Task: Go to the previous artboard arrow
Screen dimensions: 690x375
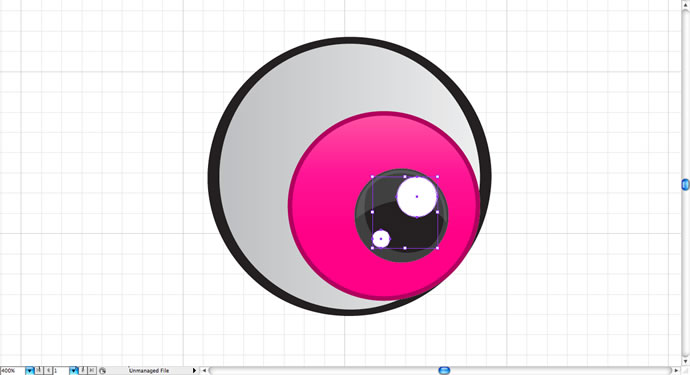Action: pyautogui.click(x=48, y=371)
